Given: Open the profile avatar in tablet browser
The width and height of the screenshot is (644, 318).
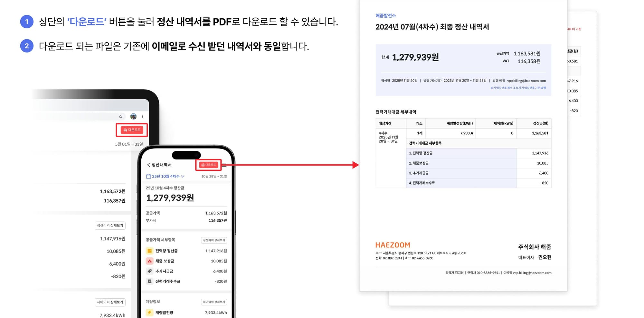Looking at the screenshot, I should [x=133, y=116].
